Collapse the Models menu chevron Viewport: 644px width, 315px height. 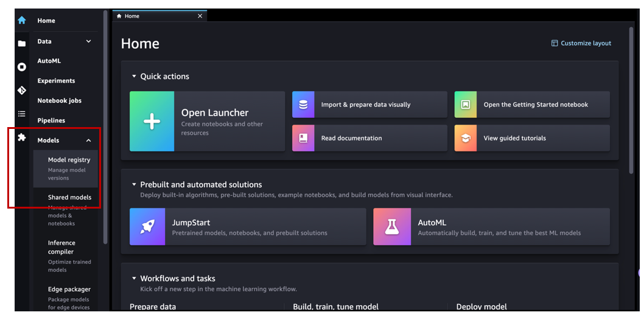[89, 140]
